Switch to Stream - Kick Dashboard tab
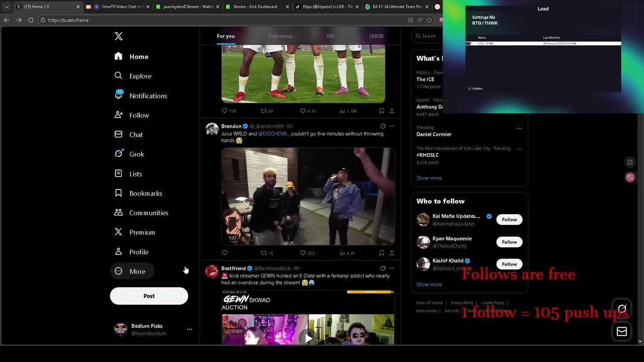 (257, 7)
